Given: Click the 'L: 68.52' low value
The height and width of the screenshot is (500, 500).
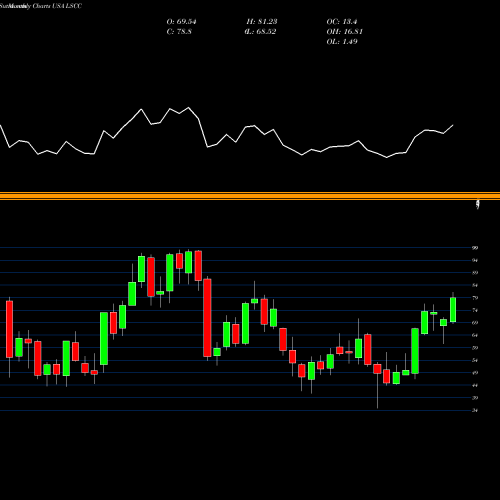Looking at the screenshot, I should coord(260,32).
